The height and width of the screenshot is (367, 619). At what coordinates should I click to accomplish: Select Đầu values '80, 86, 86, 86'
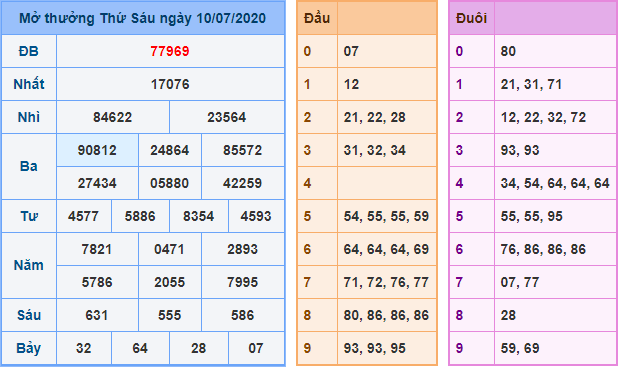tap(386, 315)
